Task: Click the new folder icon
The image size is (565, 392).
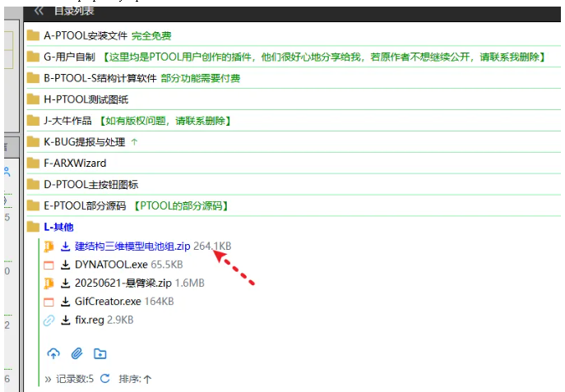Action: click(x=100, y=354)
